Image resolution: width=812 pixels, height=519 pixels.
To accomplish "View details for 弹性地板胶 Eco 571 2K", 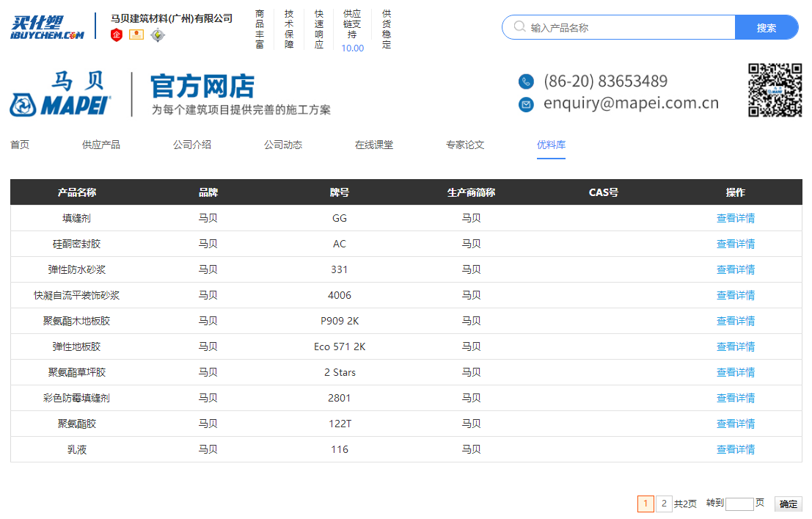I will point(736,346).
